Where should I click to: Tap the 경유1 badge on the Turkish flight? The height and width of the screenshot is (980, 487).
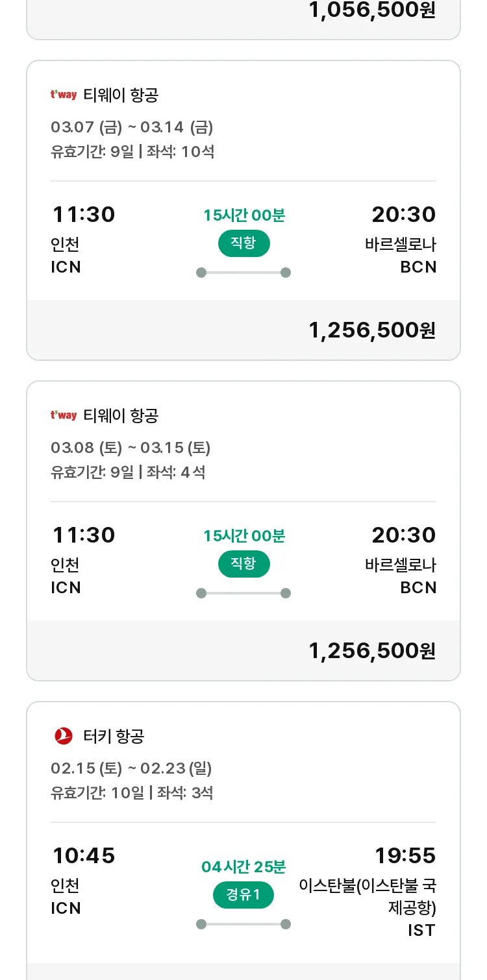[x=243, y=896]
